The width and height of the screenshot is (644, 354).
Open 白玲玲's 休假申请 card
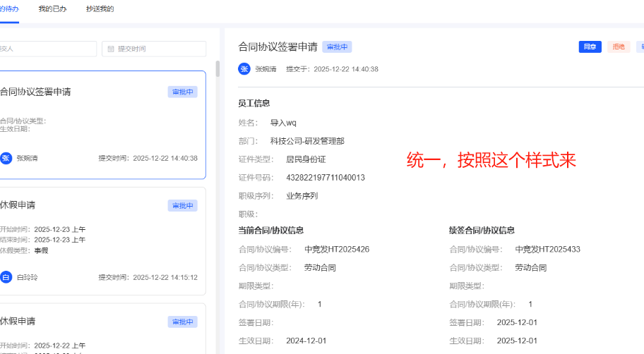(x=102, y=240)
